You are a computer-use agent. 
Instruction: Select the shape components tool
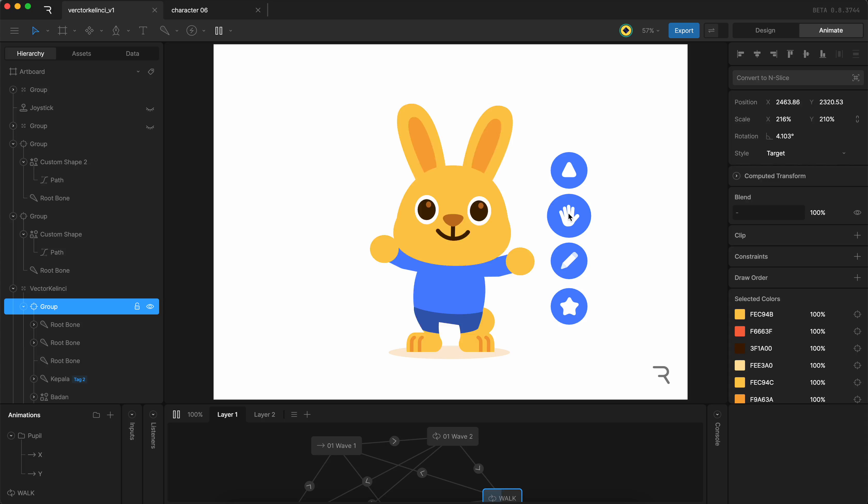point(89,31)
